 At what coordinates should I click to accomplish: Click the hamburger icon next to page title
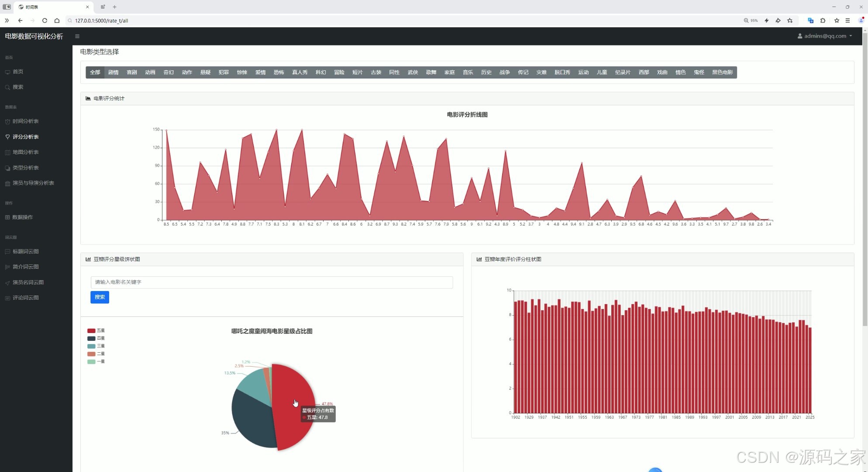(77, 36)
